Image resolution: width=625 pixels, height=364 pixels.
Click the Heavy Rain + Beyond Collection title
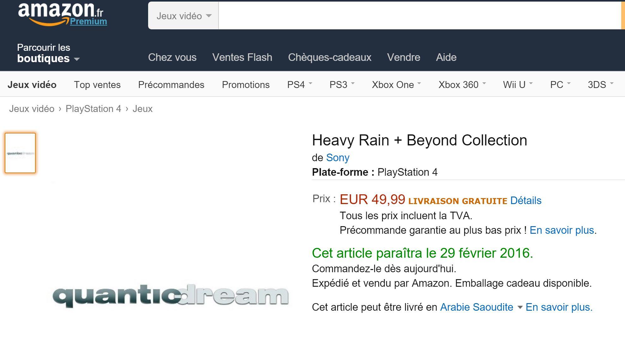pyautogui.click(x=419, y=140)
